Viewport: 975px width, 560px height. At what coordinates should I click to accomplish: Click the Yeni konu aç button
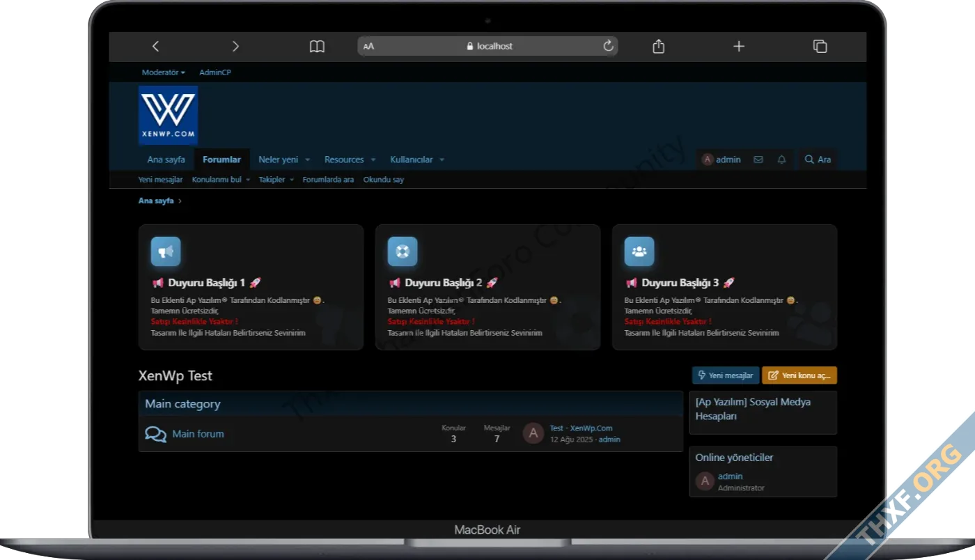click(x=799, y=375)
